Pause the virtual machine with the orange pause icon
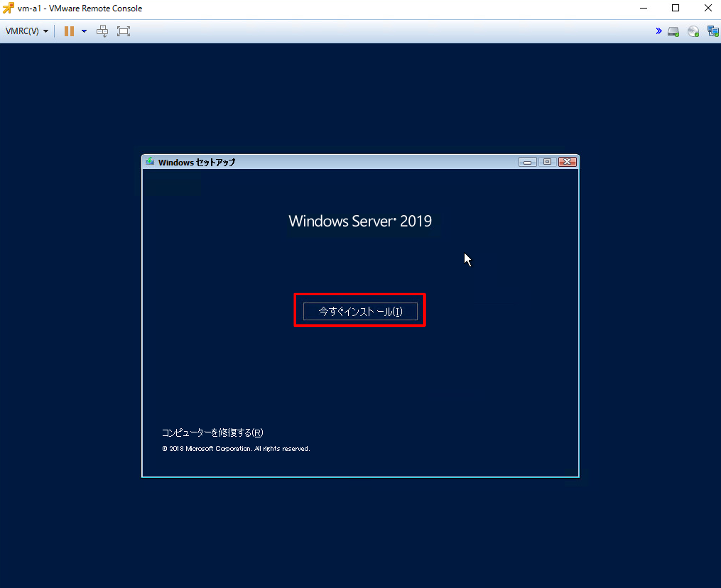 69,31
